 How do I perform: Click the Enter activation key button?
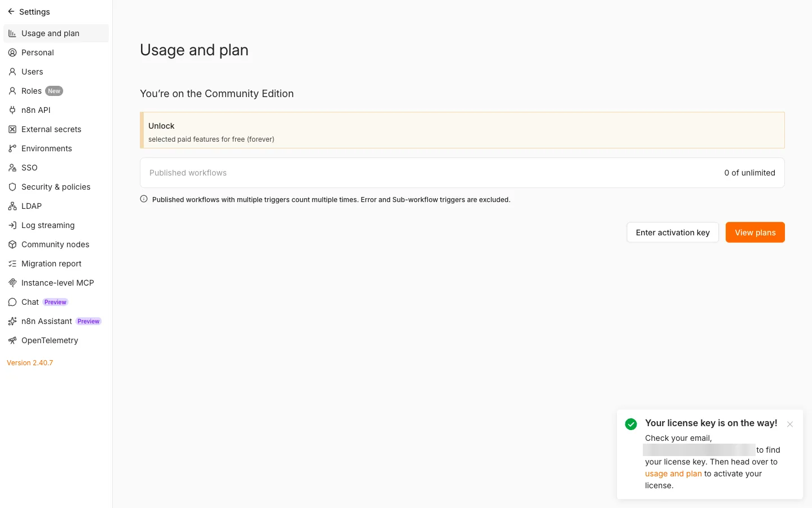tap(672, 233)
